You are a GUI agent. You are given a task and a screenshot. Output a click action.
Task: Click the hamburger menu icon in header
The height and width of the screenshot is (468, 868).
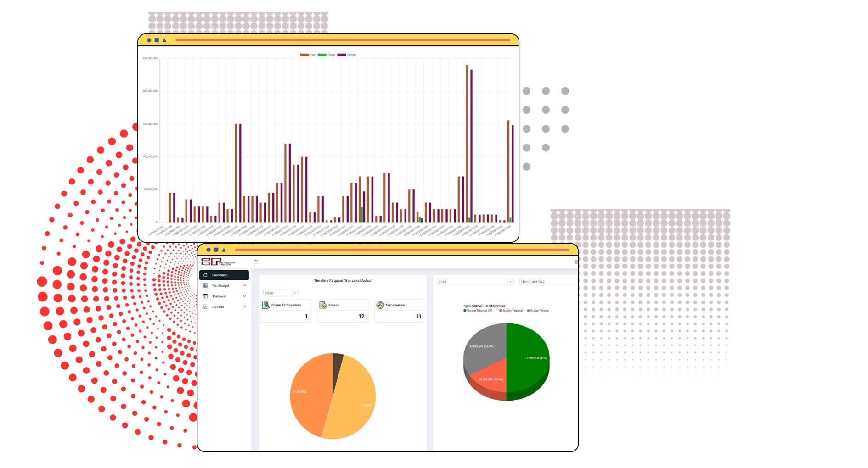tap(256, 262)
